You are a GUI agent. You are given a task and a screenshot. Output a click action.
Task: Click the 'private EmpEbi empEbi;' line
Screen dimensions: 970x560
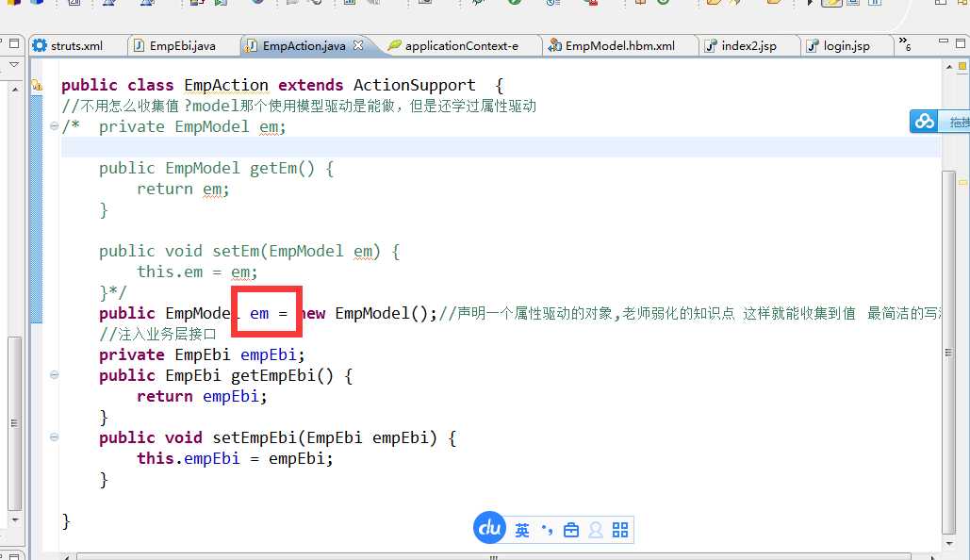[202, 354]
